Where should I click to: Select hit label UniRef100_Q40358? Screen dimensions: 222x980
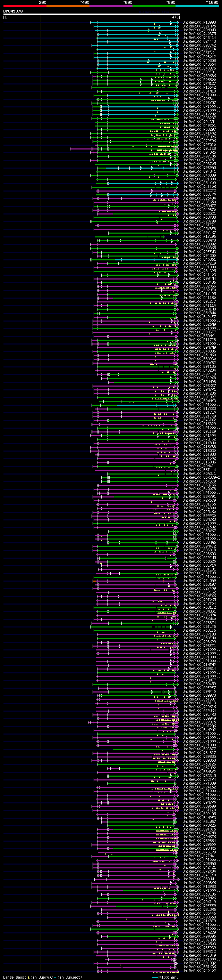pyautogui.click(x=199, y=60)
